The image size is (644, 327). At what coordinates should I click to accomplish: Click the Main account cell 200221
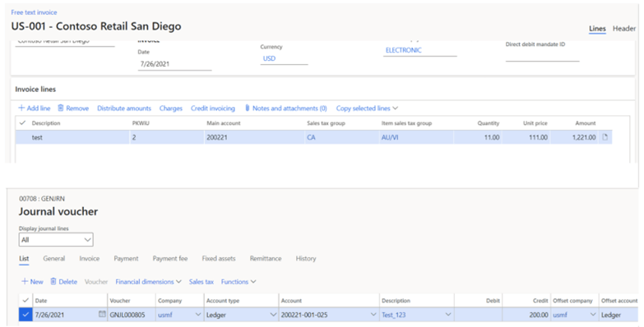click(254, 137)
